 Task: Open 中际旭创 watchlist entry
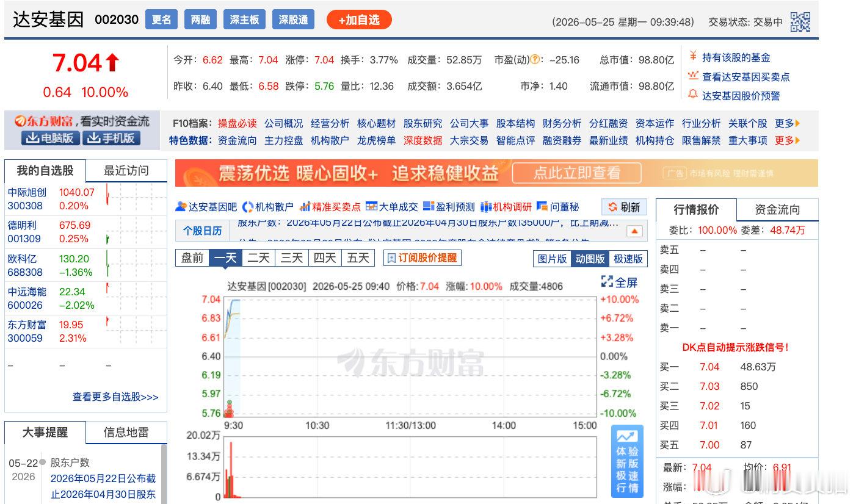(27, 192)
